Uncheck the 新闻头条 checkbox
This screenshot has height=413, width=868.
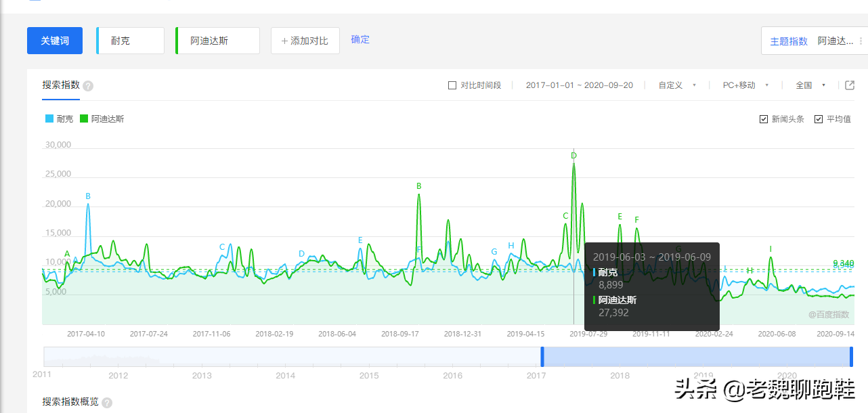pyautogui.click(x=764, y=118)
